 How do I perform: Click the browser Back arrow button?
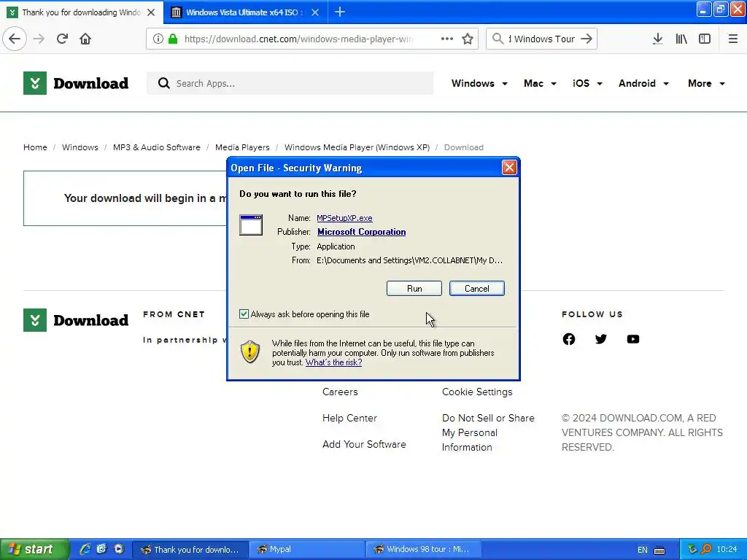15,39
